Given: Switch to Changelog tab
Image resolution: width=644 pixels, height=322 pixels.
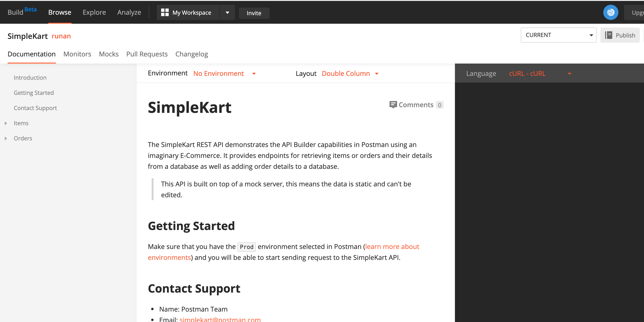Looking at the screenshot, I should 191,54.
